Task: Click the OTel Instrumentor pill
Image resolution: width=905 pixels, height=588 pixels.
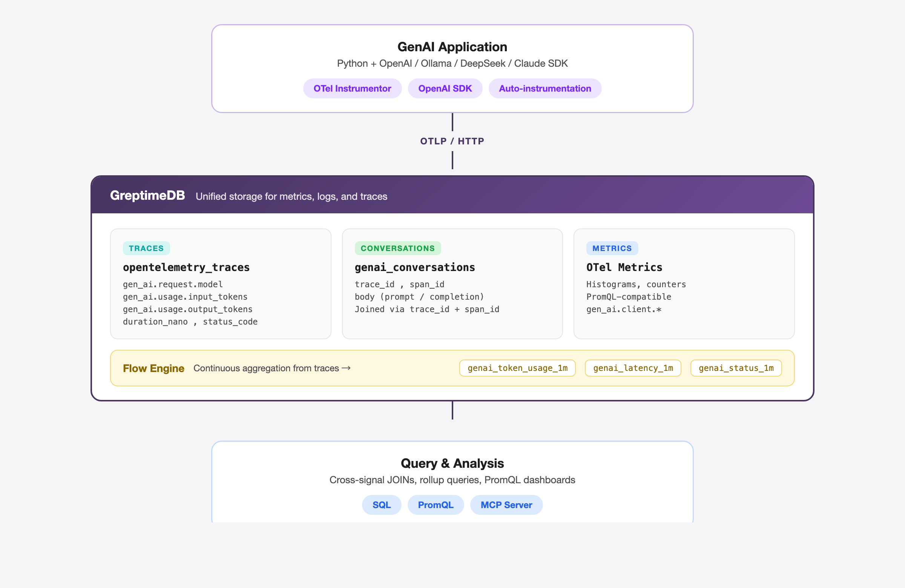Action: 352,89
